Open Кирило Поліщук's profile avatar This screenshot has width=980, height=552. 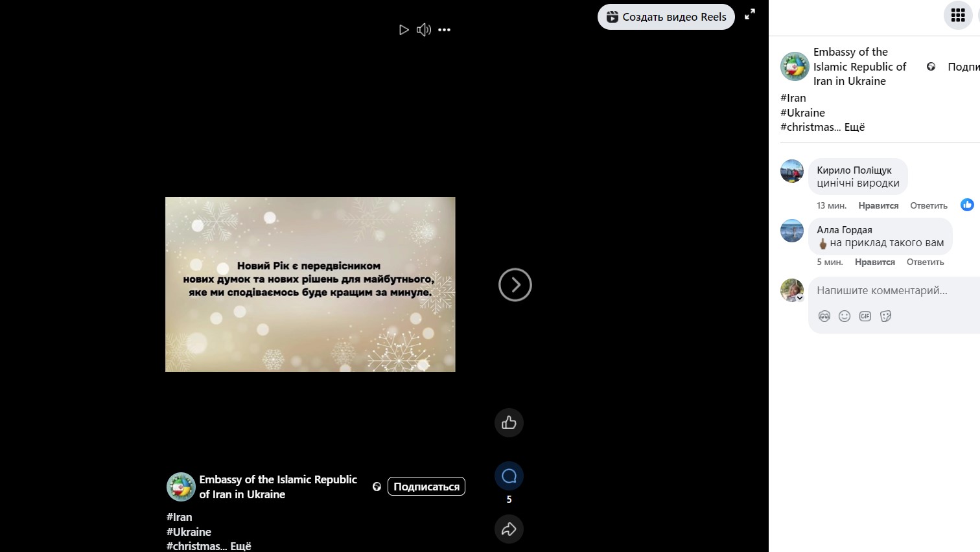click(792, 171)
